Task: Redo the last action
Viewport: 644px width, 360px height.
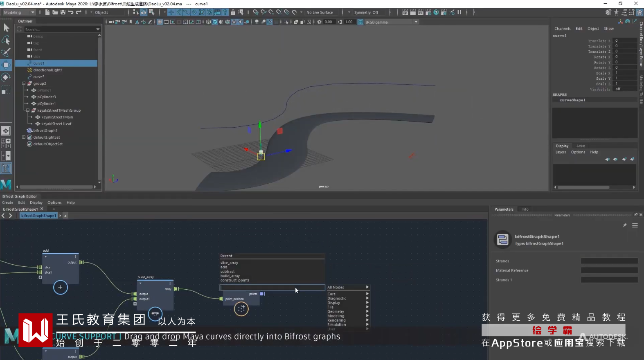Action: [x=79, y=12]
